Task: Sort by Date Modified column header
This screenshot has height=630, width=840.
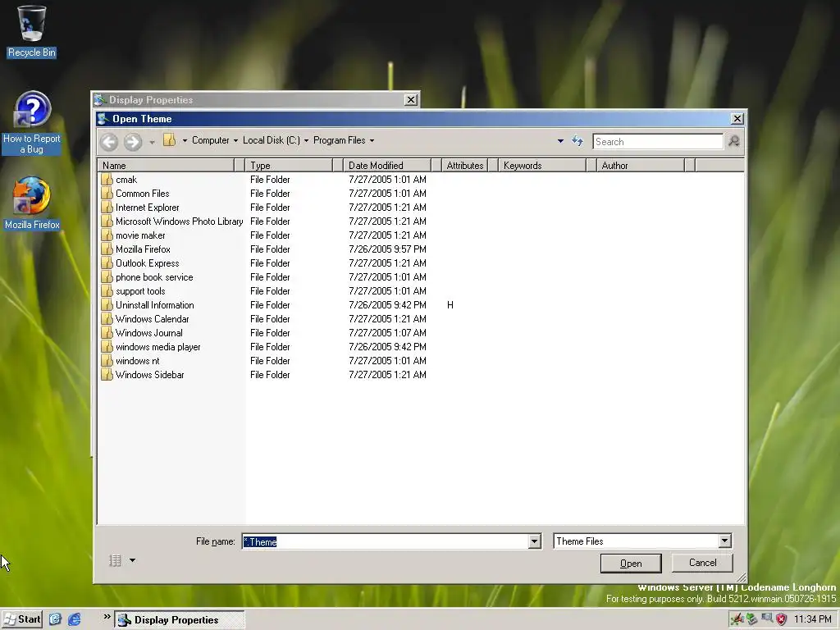Action: click(x=386, y=166)
